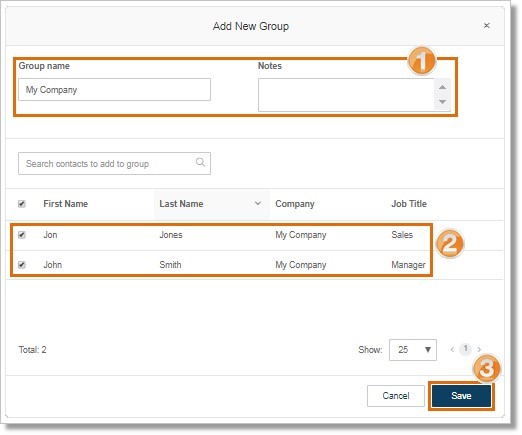This screenshot has width=522, height=435.
Task: Select the first name John cell
Action: (x=53, y=265)
